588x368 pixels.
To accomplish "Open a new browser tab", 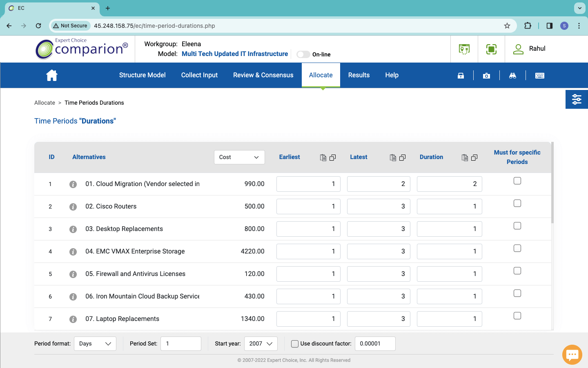I will (108, 8).
